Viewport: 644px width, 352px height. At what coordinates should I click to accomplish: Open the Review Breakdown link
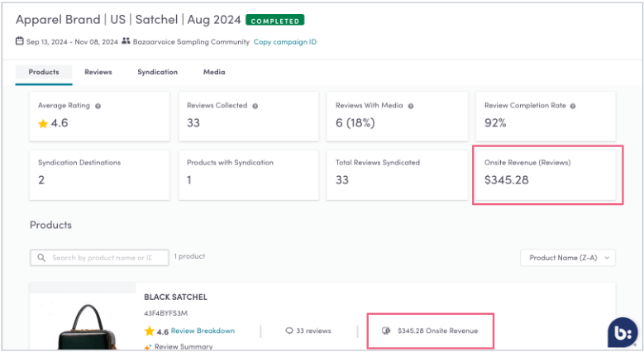[203, 331]
